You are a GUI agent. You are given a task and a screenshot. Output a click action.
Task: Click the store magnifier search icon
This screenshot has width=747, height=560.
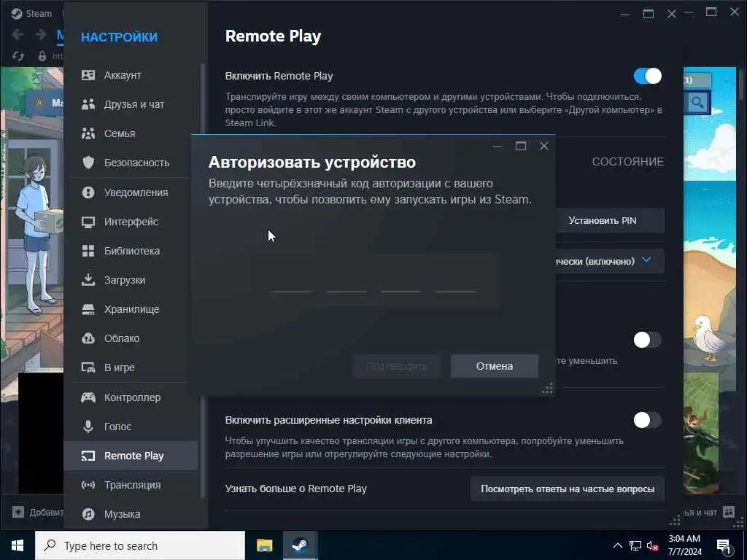(697, 102)
